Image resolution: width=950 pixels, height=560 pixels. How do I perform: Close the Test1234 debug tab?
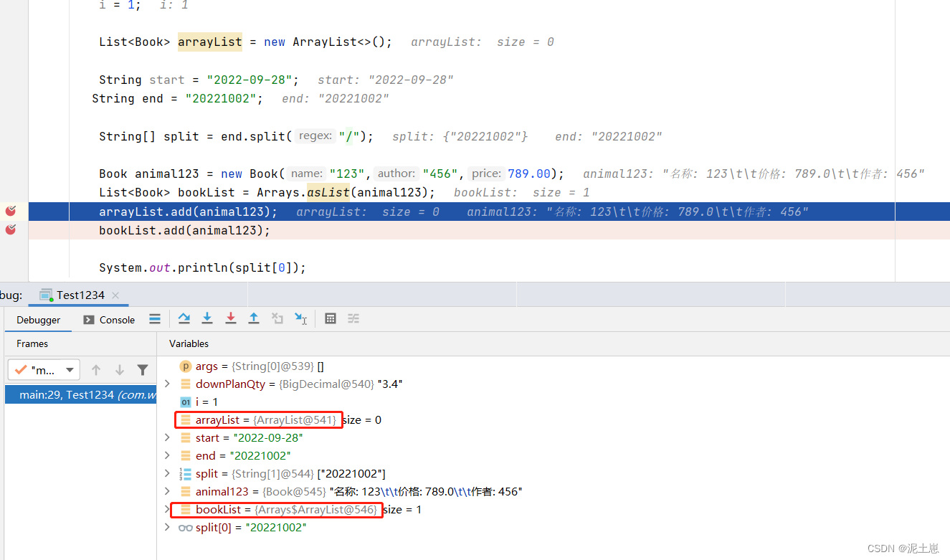(x=115, y=295)
